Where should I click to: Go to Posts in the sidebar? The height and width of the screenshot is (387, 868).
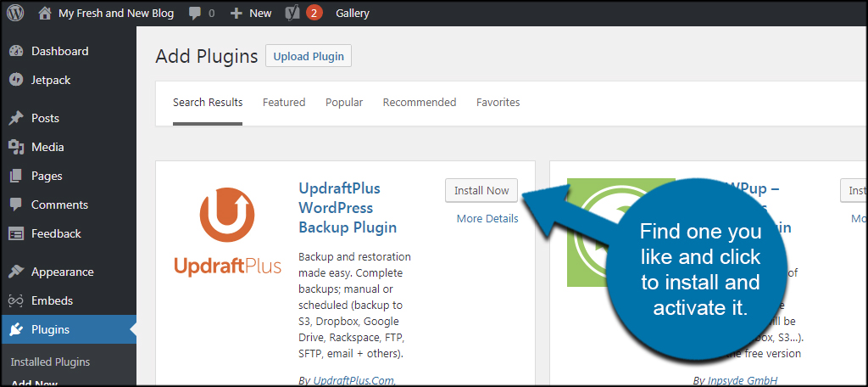[45, 118]
